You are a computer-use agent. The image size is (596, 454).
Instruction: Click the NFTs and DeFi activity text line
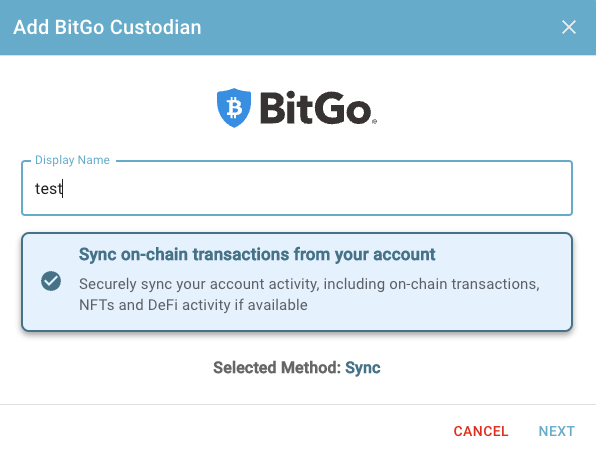193,305
